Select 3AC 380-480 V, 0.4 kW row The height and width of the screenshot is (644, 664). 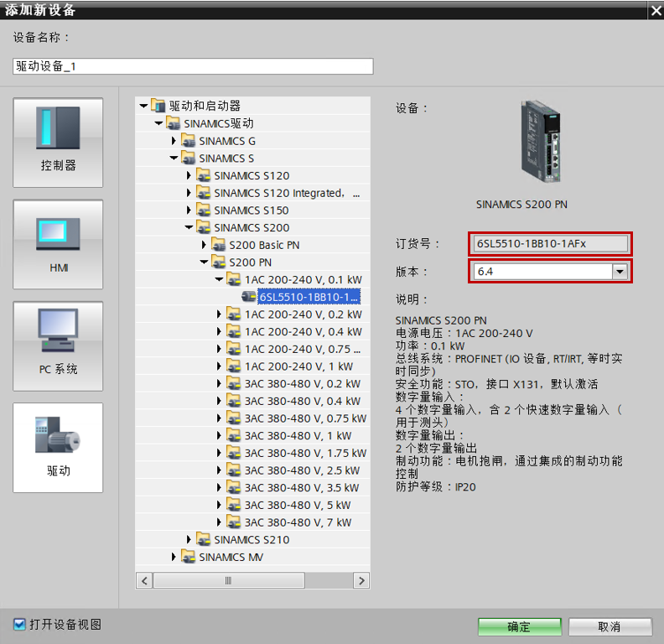[x=252, y=401]
